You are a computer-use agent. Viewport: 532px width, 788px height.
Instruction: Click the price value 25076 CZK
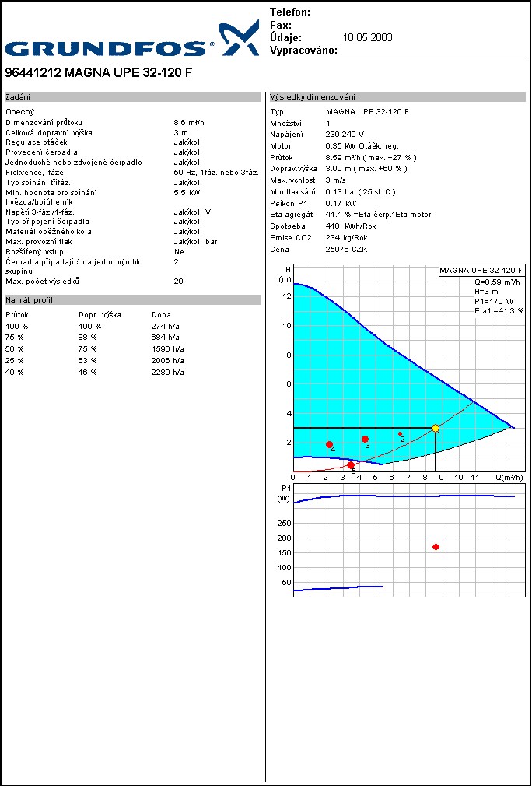point(346,250)
